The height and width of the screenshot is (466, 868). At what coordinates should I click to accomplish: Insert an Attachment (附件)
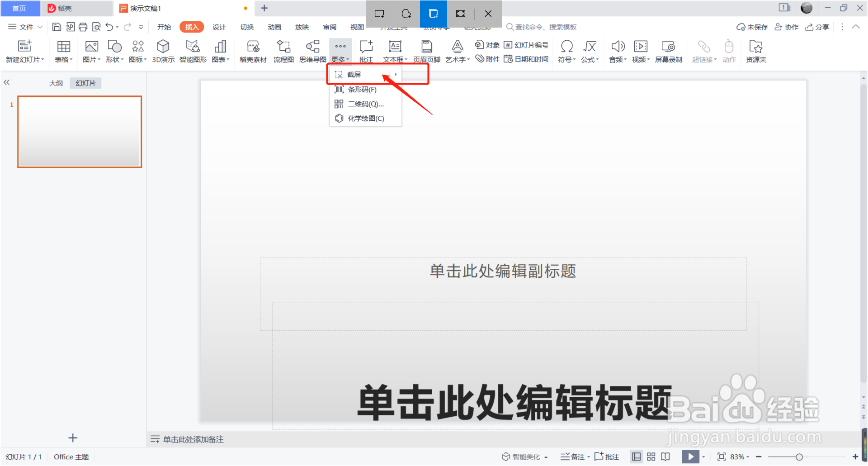[x=487, y=59]
